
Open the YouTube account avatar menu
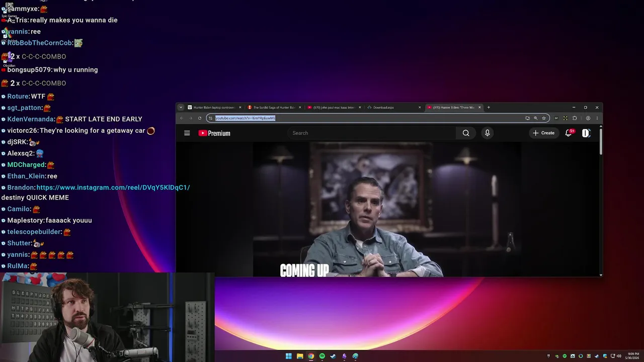click(x=586, y=133)
